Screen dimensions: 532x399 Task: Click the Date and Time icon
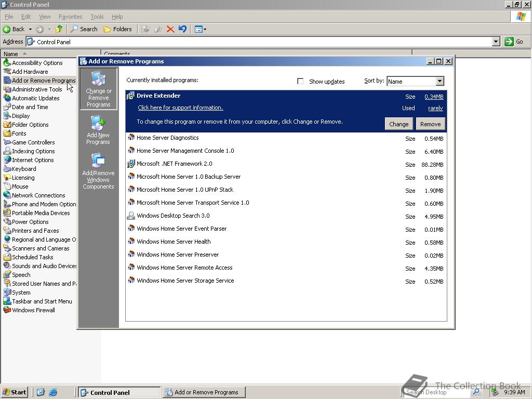(x=7, y=107)
